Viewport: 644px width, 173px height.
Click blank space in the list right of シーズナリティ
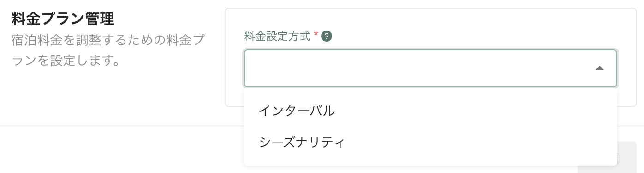pyautogui.click(x=480, y=142)
